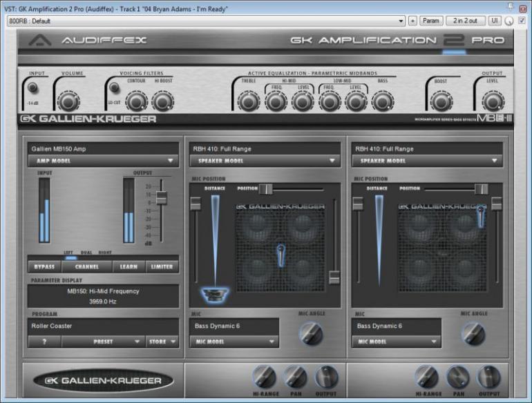Click the microphone on left speaker cabinet
This screenshot has width=532, height=403.
click(281, 255)
